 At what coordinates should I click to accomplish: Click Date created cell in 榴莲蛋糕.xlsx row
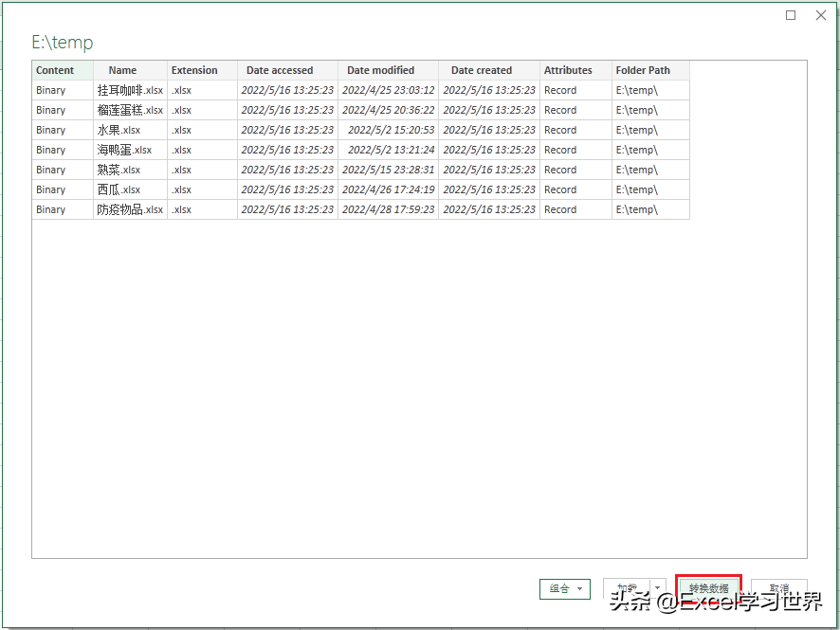tap(489, 110)
